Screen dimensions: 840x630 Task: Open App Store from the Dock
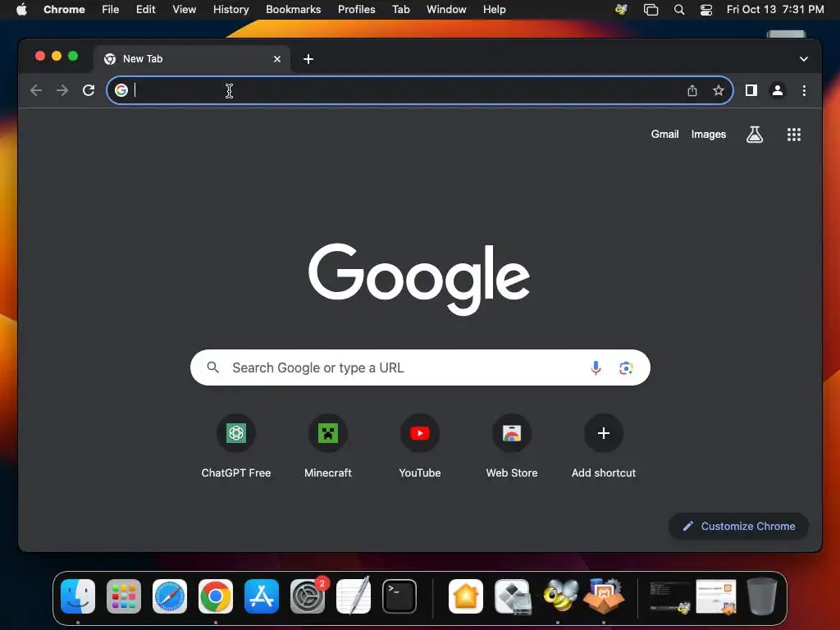tap(262, 596)
